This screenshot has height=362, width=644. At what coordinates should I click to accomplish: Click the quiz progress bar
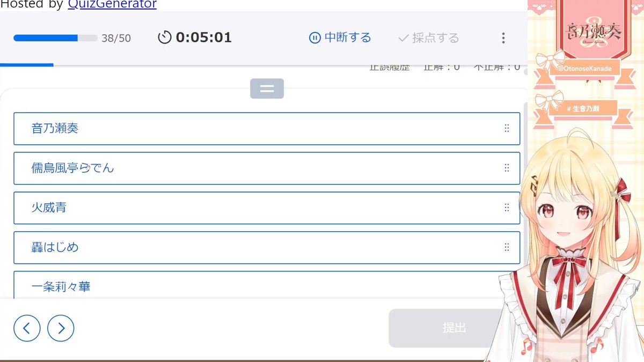tap(55, 38)
